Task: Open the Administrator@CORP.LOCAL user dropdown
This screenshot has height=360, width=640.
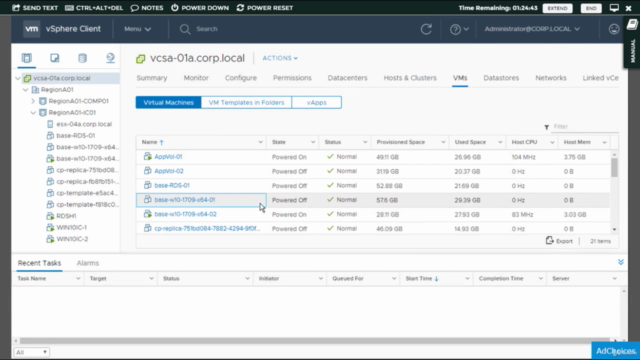Action: [532, 29]
